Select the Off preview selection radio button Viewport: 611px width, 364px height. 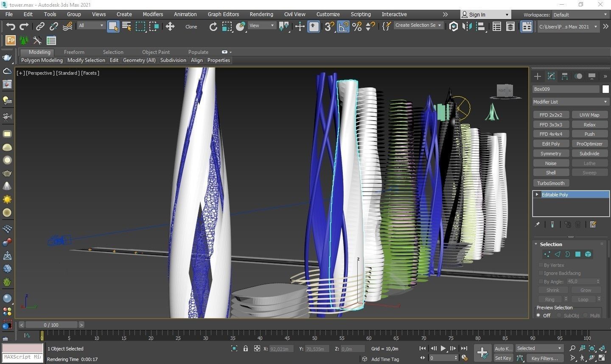click(x=538, y=315)
